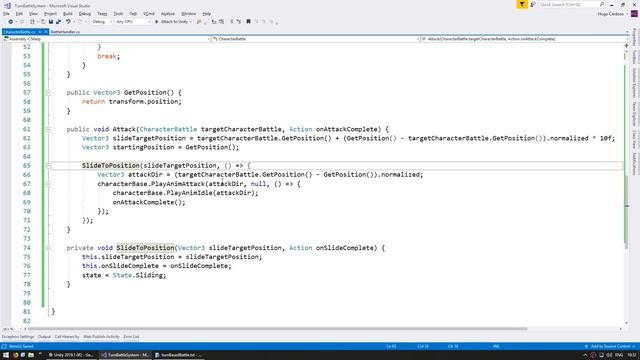Viewport: 640px width, 360px height.
Task: Open the Help menu
Action: [207, 14]
